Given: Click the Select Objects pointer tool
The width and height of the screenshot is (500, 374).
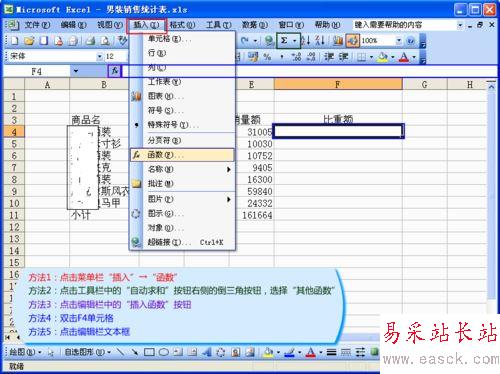Looking at the screenshot, I should pos(51,352).
